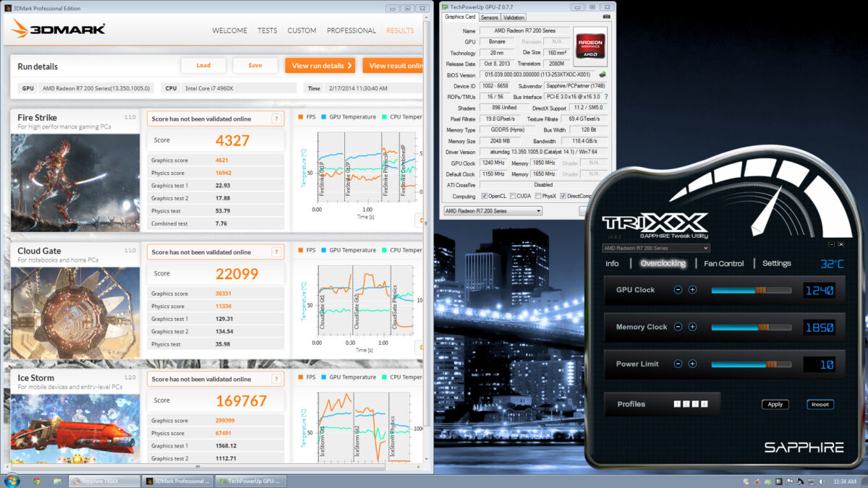Open the 3DMark TESTS tab

pos(268,30)
